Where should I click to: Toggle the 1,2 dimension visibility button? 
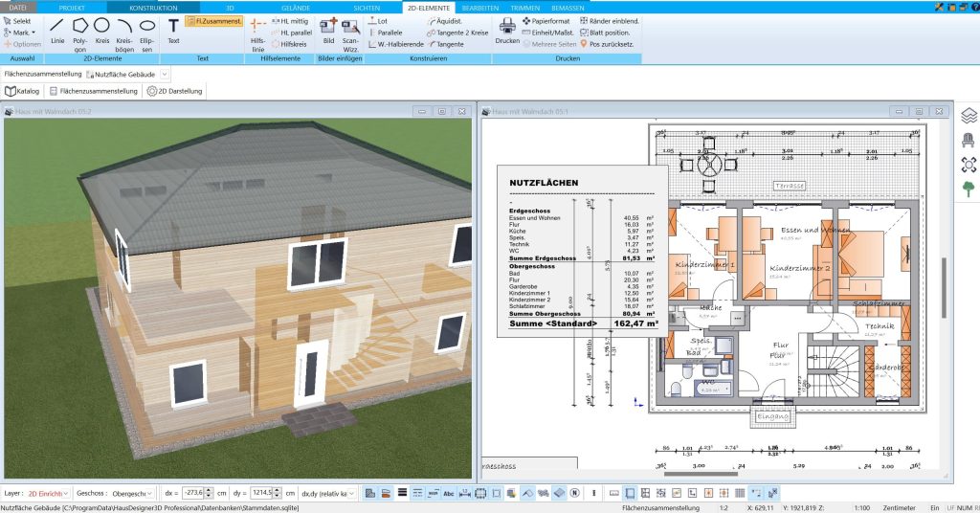464,493
